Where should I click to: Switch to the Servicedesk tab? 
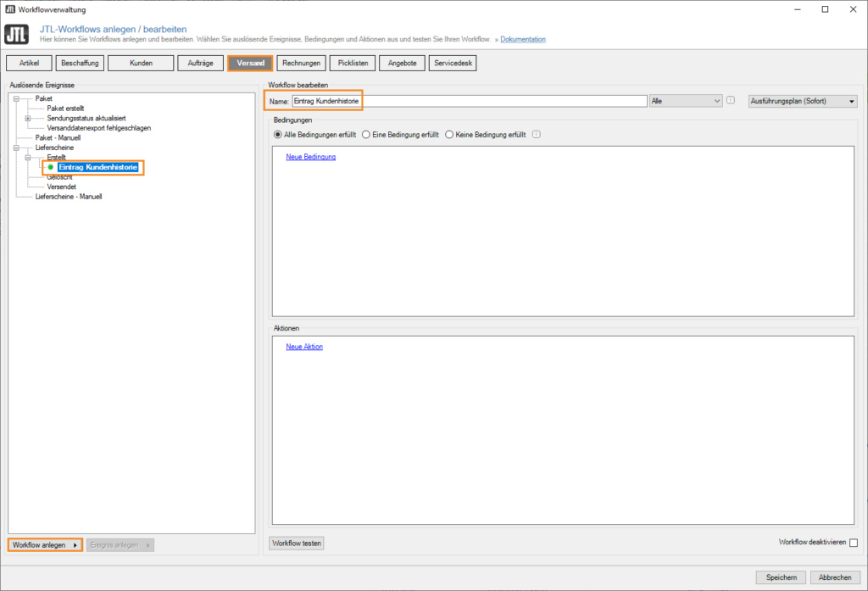[x=452, y=62]
